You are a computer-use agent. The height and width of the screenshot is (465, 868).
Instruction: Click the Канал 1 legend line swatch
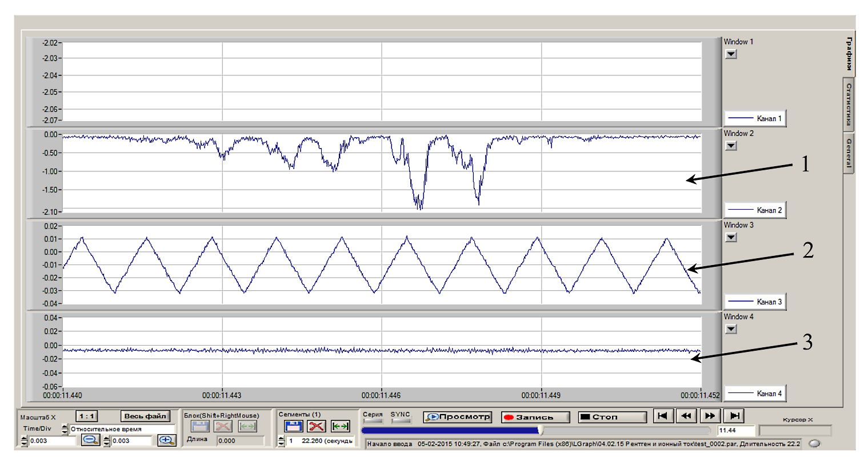pos(741,118)
